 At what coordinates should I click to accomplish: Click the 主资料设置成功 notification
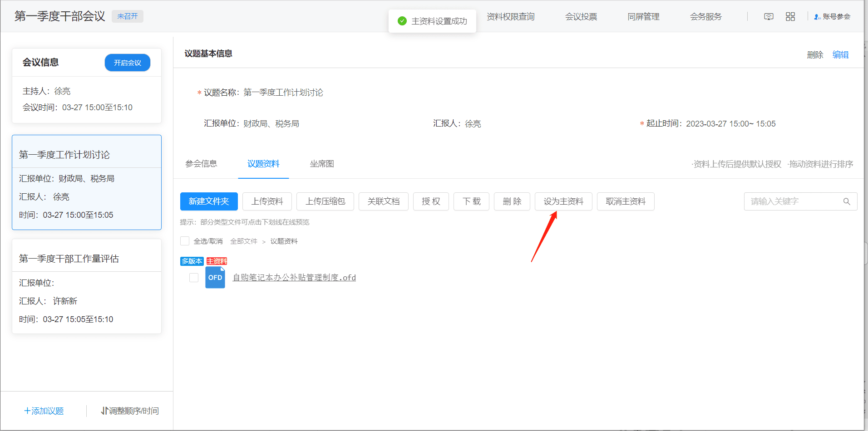[432, 21]
